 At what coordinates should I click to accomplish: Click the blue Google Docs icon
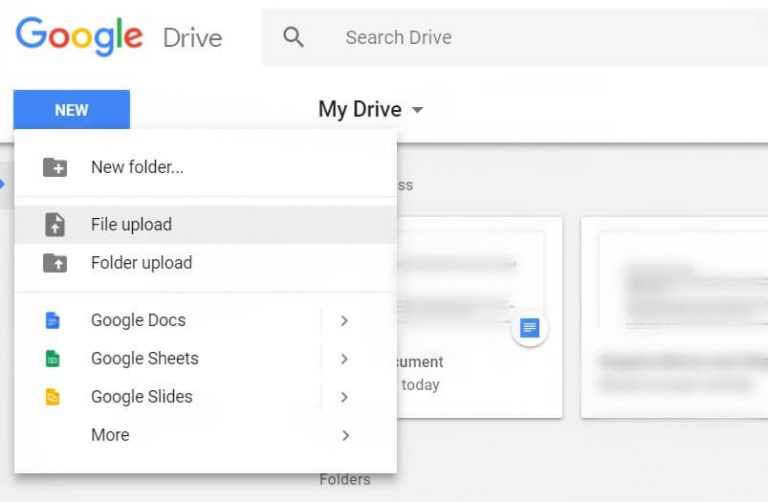coord(52,320)
